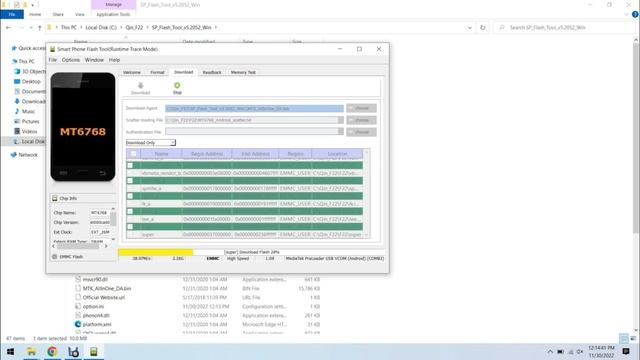Open Google Chrome from the taskbar
The width and height of the screenshot is (640, 360).
[x=52, y=351]
